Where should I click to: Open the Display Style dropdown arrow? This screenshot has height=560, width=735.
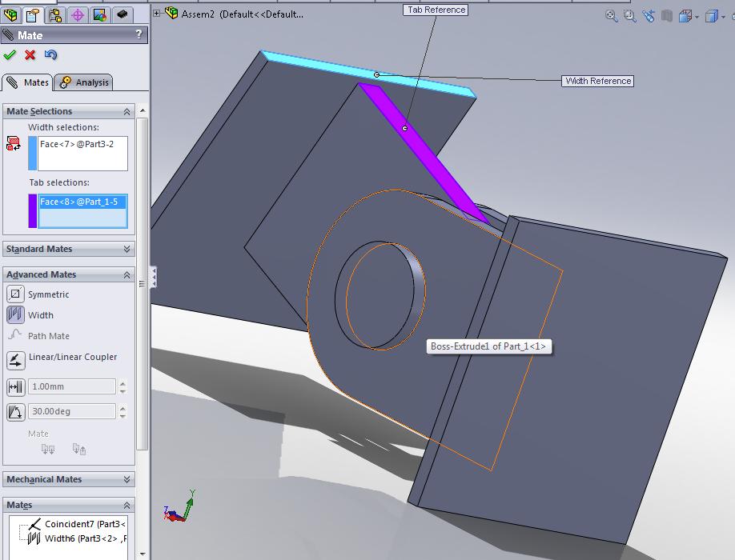pos(723,18)
